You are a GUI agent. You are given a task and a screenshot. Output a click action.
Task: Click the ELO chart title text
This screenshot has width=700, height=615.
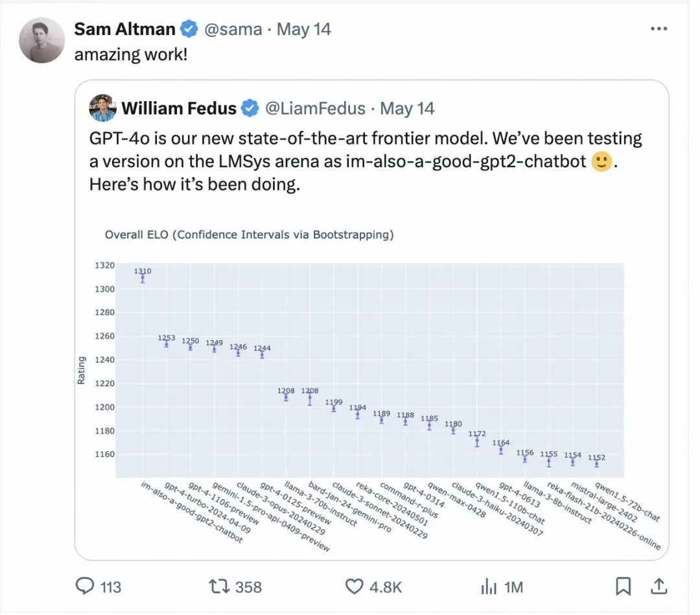249,235
